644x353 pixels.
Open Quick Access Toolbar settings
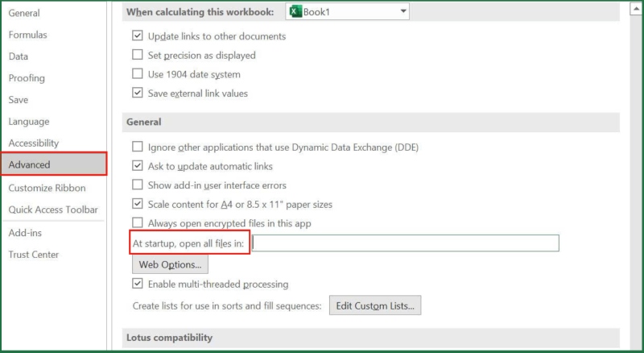(x=53, y=210)
